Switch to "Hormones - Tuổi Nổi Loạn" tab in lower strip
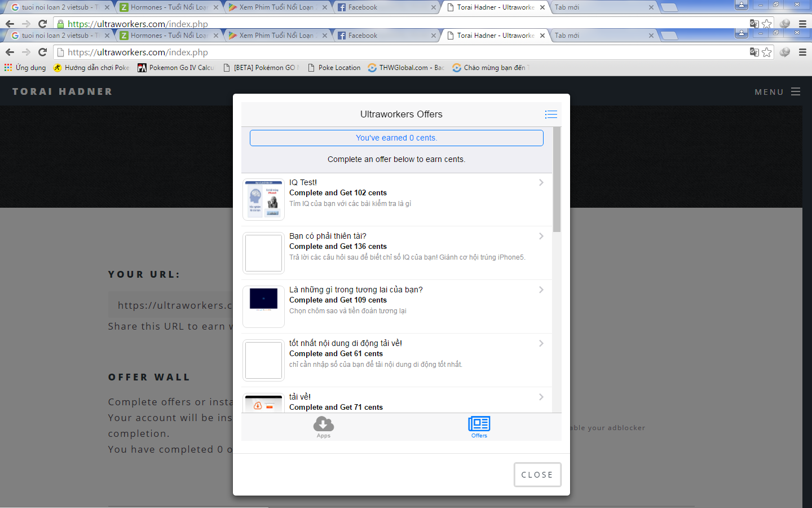Screen dimensions: 812x508 [x=169, y=36]
